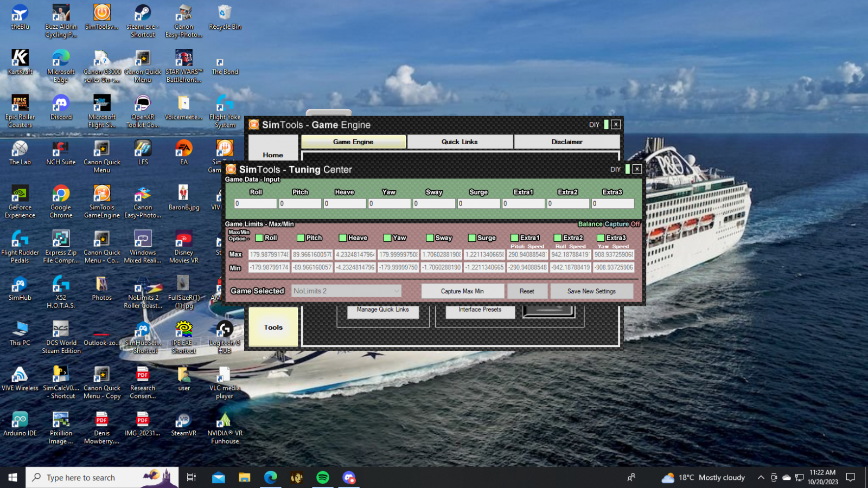
Task: Open the Arduino IDE desktop icon
Action: click(x=20, y=424)
